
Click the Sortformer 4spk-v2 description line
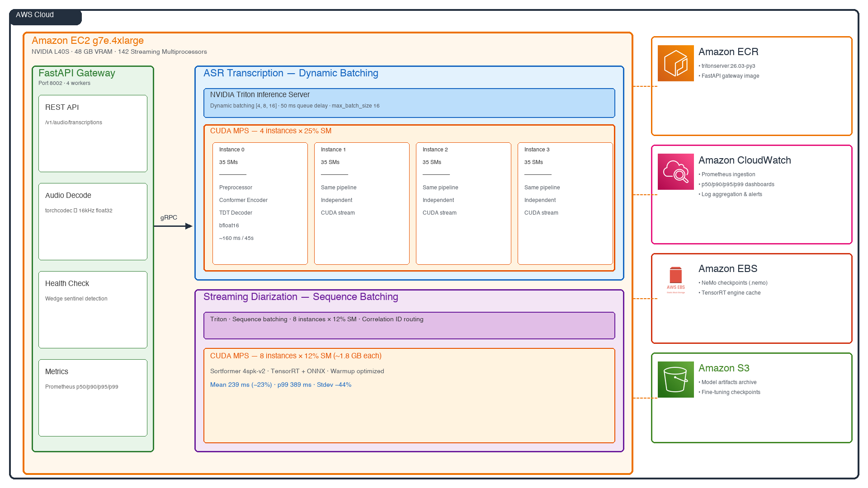(297, 371)
